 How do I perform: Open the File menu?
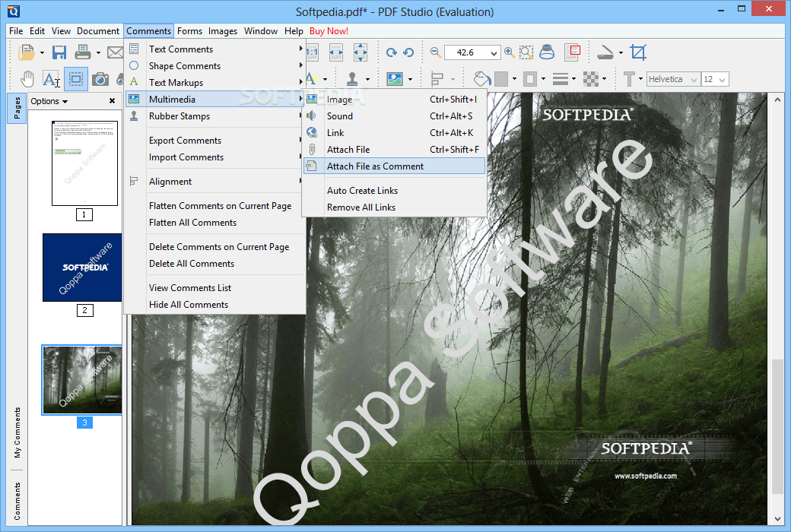tap(16, 31)
